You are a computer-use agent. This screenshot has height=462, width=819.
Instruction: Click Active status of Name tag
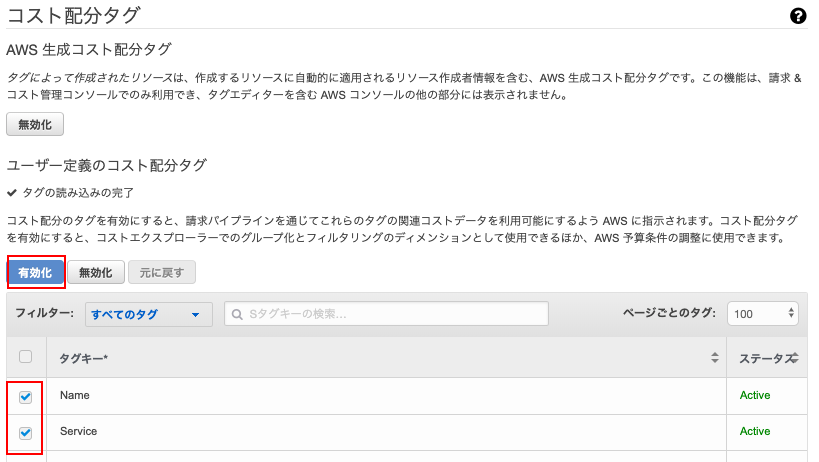755,396
